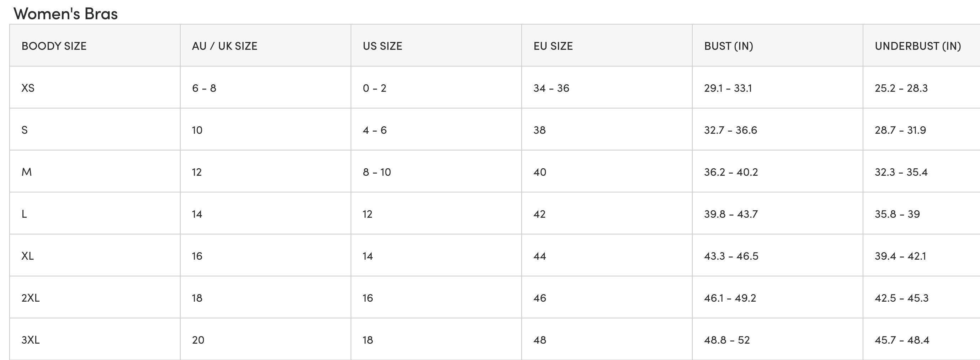Select bust measurement 43.3 - 46.5
Image resolution: width=980 pixels, height=360 pixels.
[x=731, y=256]
